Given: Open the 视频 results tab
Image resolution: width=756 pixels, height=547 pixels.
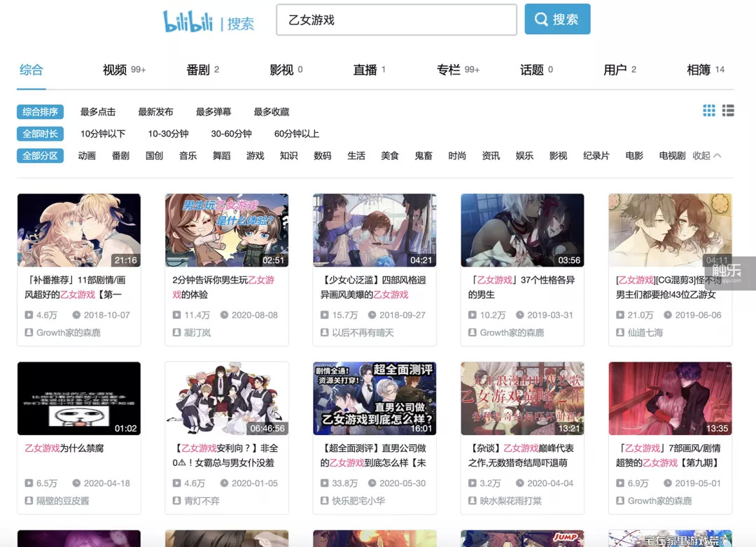Looking at the screenshot, I should (x=115, y=70).
